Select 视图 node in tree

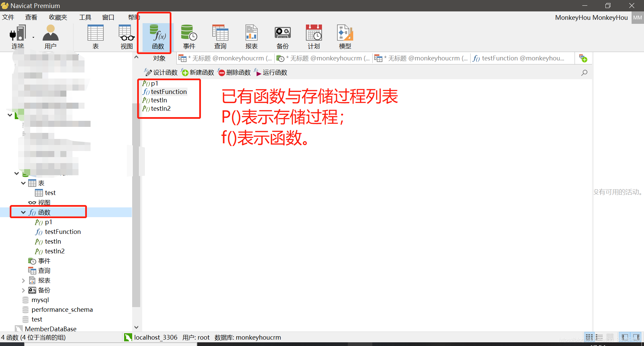pyautogui.click(x=40, y=203)
